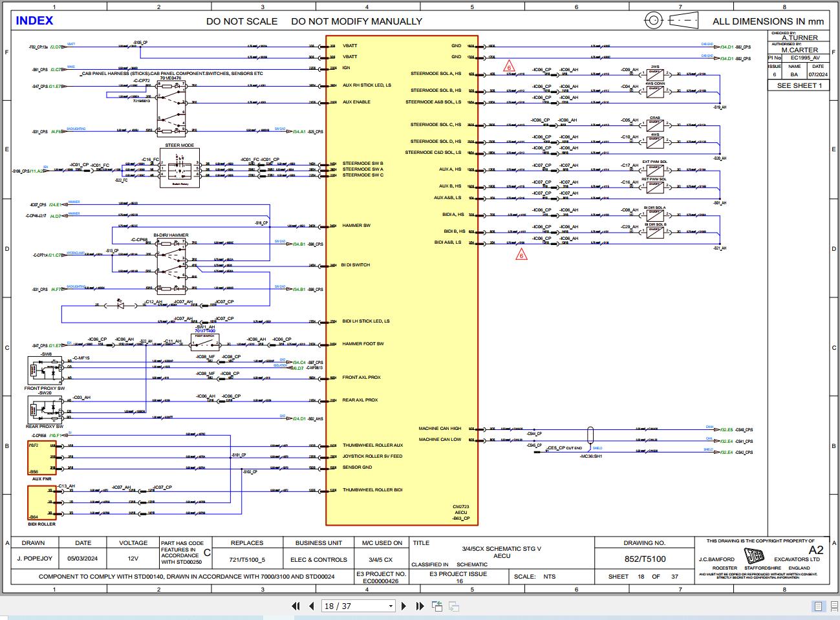840x620 pixels.
Task: Click the MACHINE CAN LOW pin label
Action: tap(440, 440)
